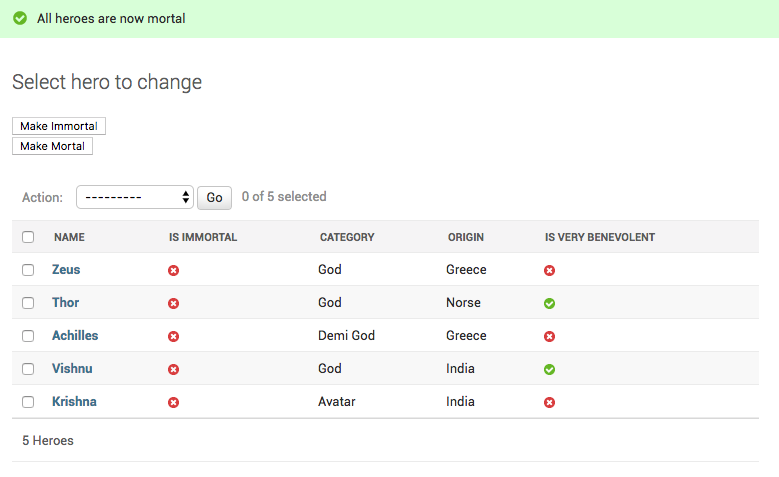Select the Krishna row checkbox
Image resolution: width=779 pixels, height=477 pixels.
click(x=28, y=402)
